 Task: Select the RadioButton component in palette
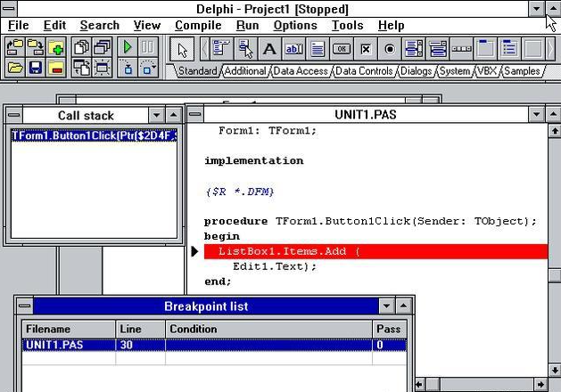[x=390, y=48]
